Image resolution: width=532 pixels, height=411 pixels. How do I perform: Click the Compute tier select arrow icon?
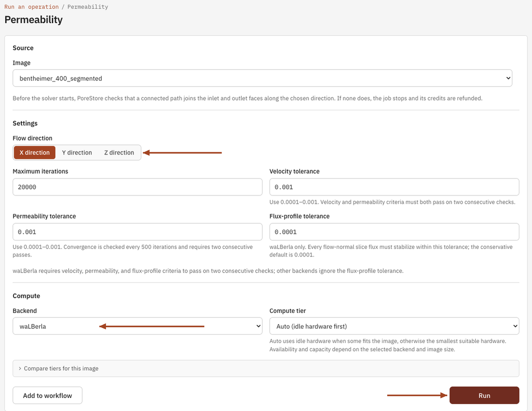[x=515, y=326]
